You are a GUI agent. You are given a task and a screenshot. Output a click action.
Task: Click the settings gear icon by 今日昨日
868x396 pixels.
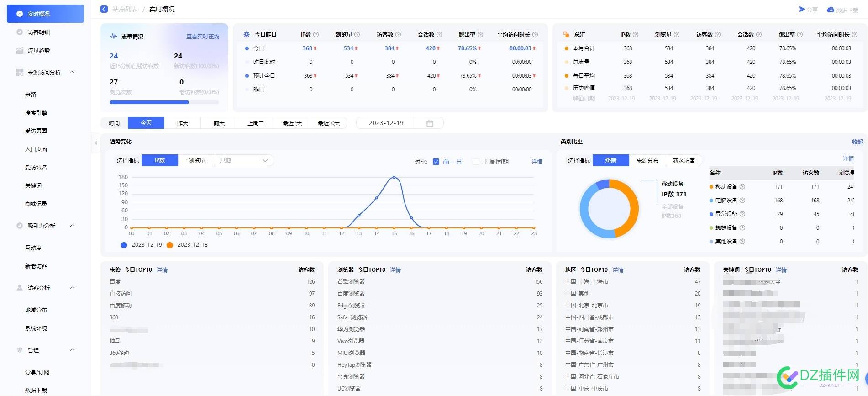(x=247, y=34)
